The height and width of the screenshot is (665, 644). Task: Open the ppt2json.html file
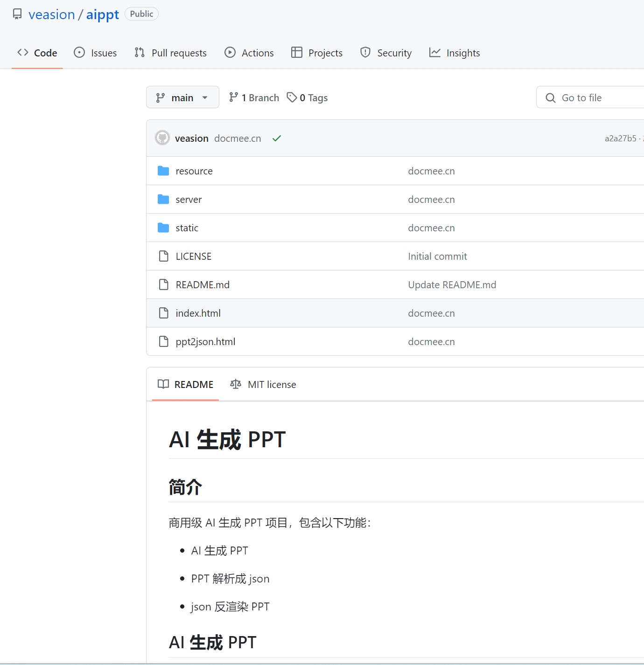click(x=205, y=341)
